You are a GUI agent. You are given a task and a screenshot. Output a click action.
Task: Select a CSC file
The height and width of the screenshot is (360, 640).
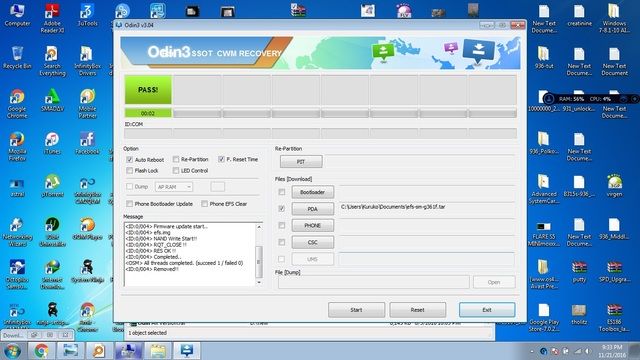click(312, 242)
